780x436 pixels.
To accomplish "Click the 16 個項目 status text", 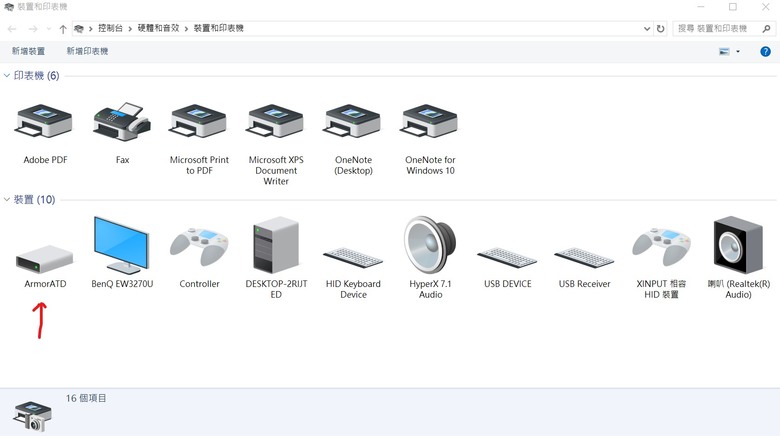I will [86, 398].
